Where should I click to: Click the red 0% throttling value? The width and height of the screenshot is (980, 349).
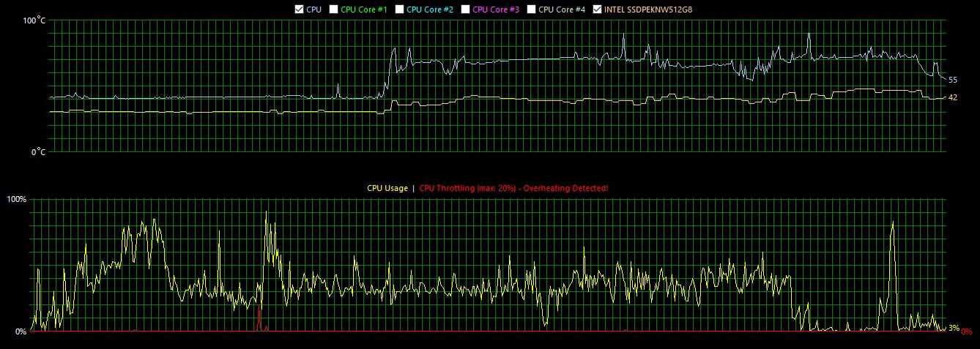pyautogui.click(x=967, y=331)
